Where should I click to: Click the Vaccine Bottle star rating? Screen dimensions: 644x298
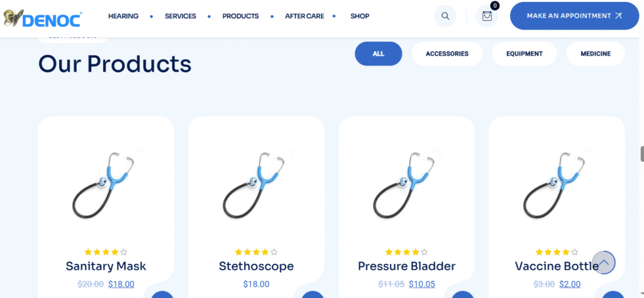[x=557, y=252]
